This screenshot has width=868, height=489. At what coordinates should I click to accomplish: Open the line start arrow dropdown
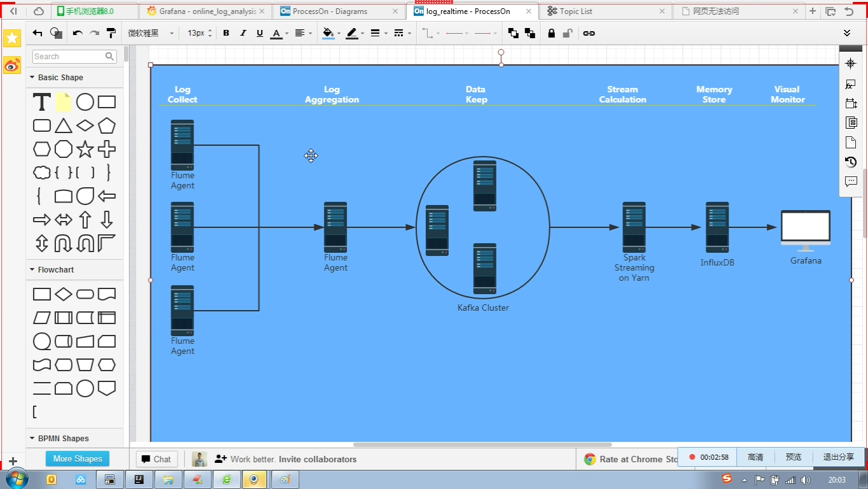click(x=458, y=33)
